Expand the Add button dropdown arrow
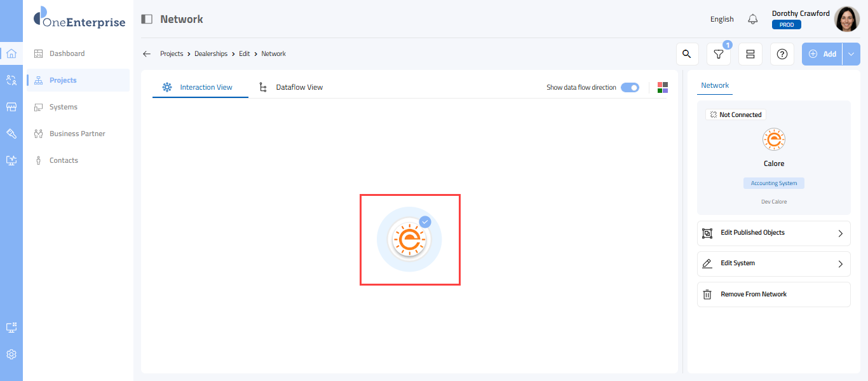The image size is (868, 381). pos(851,54)
